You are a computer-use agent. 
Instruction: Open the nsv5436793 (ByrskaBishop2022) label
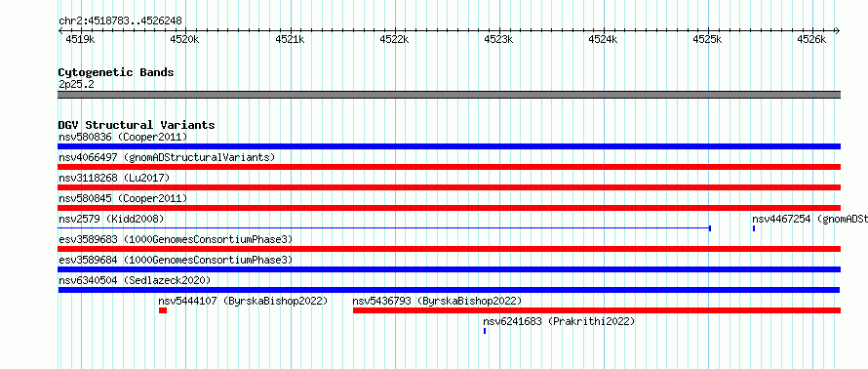click(437, 301)
